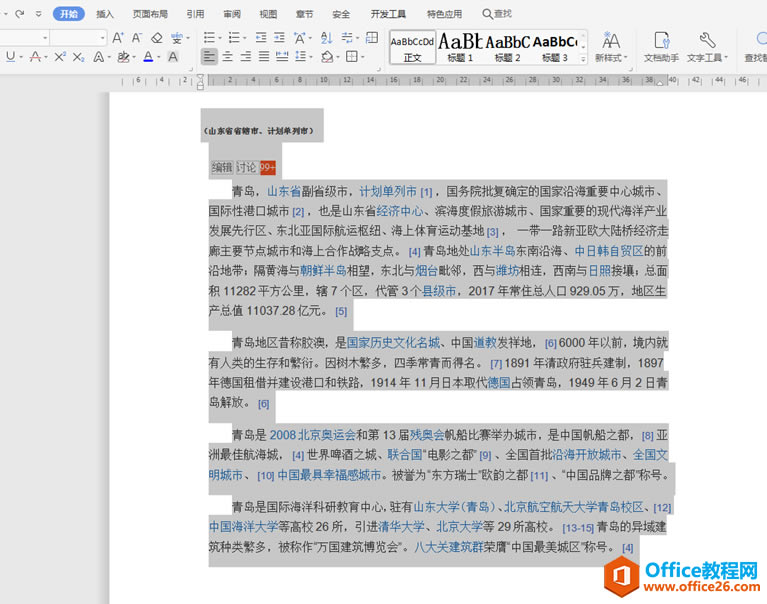Open the 文档助手 tool
767x604 pixels.
tap(661, 47)
